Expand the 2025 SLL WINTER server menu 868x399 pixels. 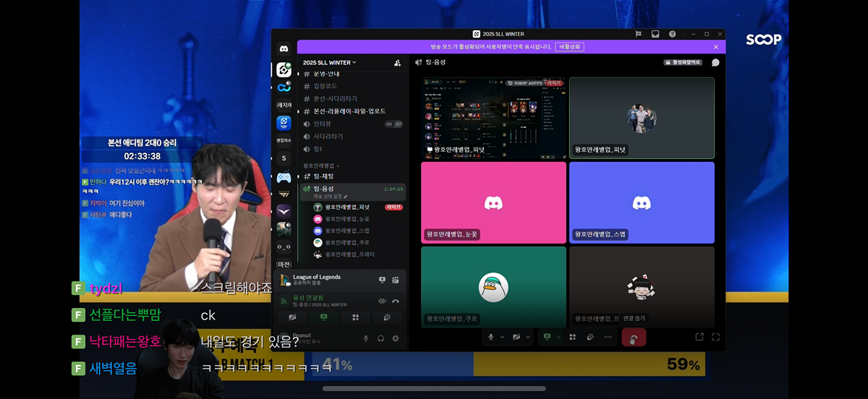coord(330,63)
